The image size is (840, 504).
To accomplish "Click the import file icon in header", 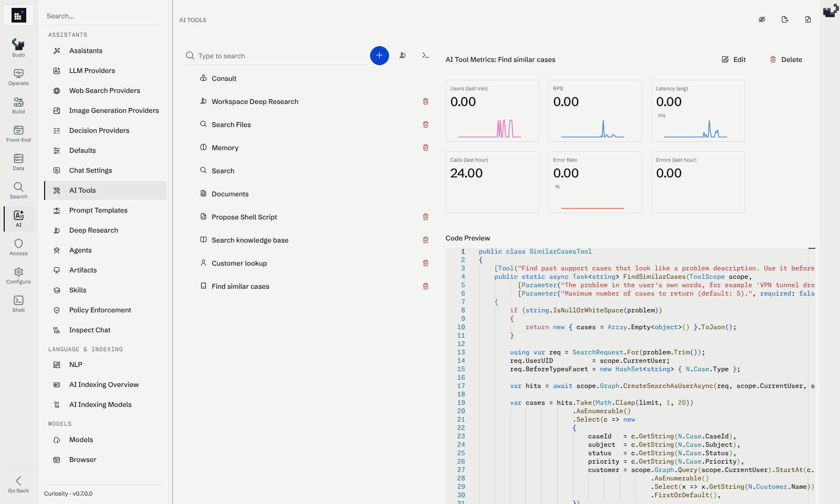I will (808, 19).
